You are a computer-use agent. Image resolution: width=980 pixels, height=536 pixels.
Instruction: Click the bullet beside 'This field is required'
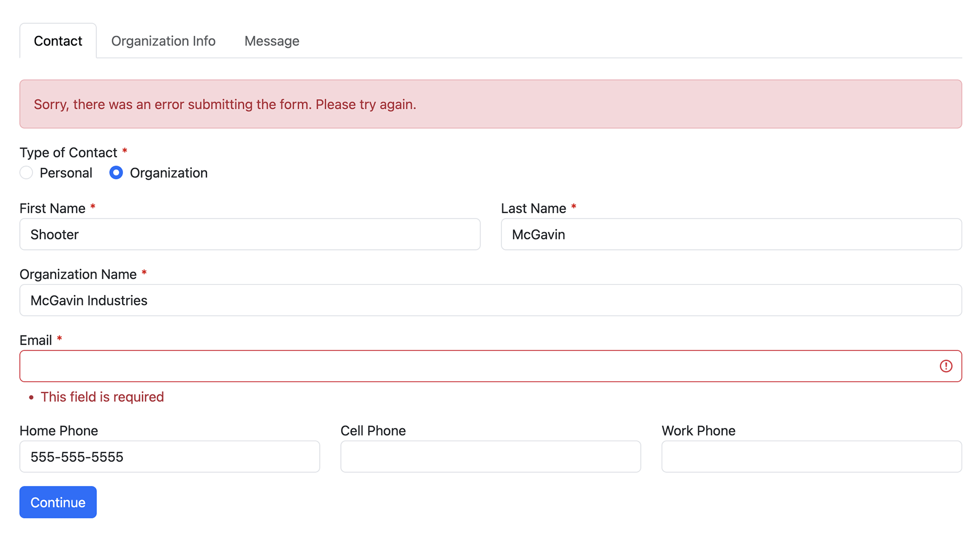click(x=31, y=397)
